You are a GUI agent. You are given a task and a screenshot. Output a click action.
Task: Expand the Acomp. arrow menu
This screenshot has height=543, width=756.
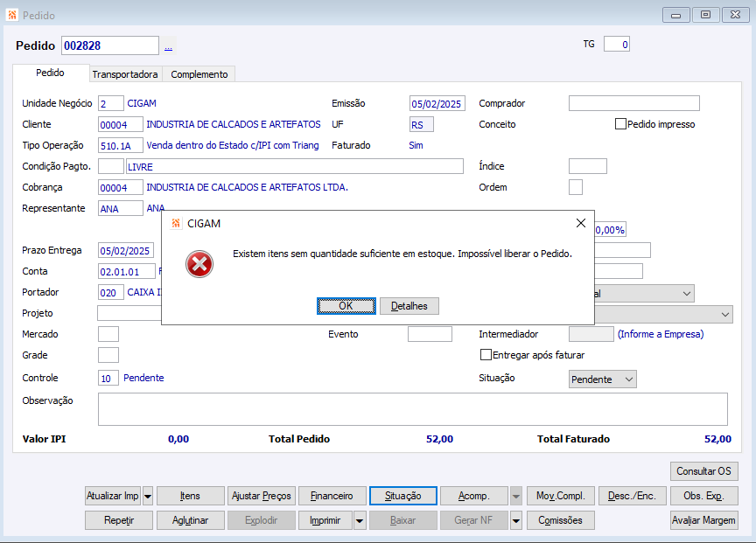(516, 496)
